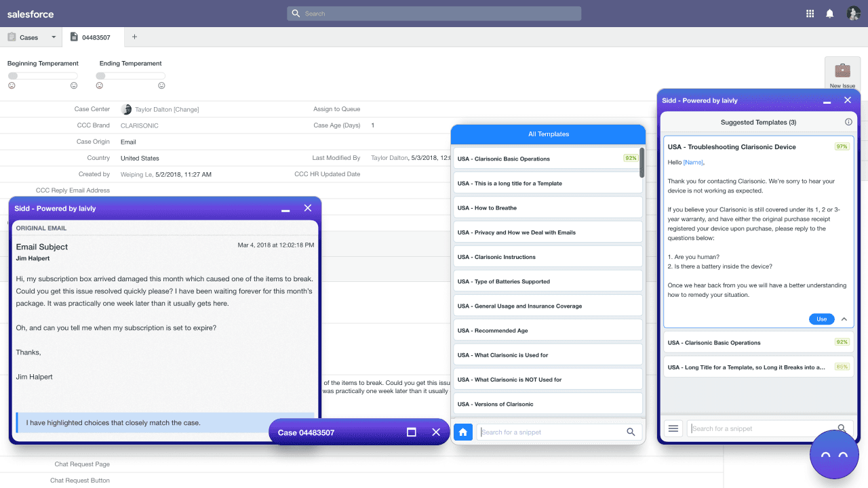Select USA - How to Breathe template
The image size is (868, 488).
pyautogui.click(x=547, y=207)
